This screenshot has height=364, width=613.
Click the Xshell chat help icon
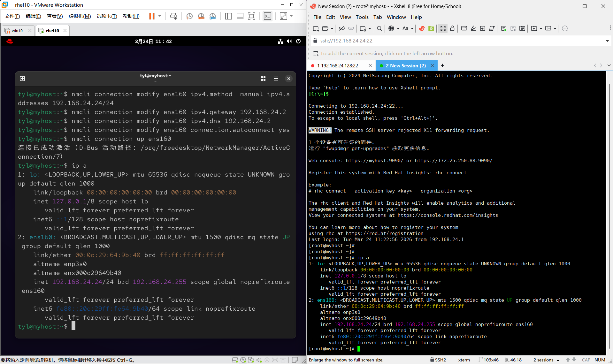click(x=565, y=28)
